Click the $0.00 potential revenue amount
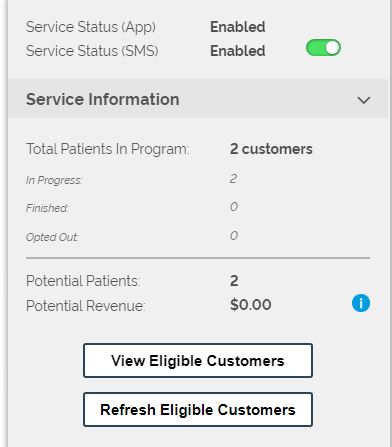 tap(251, 305)
